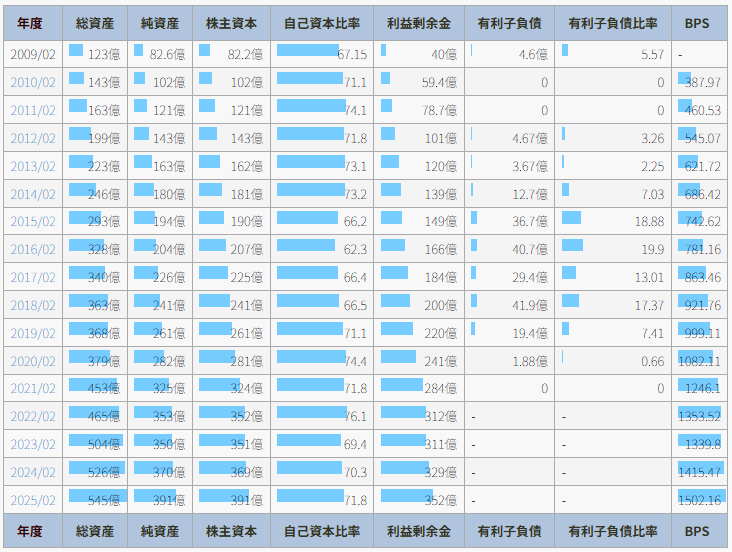Select the top 利益剰余金 column header

coord(418,24)
